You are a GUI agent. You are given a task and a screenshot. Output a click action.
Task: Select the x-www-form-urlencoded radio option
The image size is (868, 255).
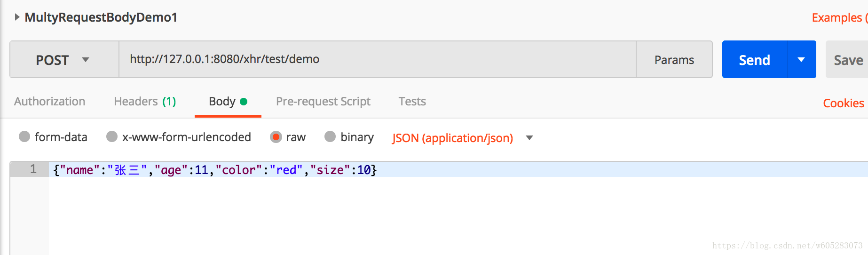pyautogui.click(x=112, y=137)
